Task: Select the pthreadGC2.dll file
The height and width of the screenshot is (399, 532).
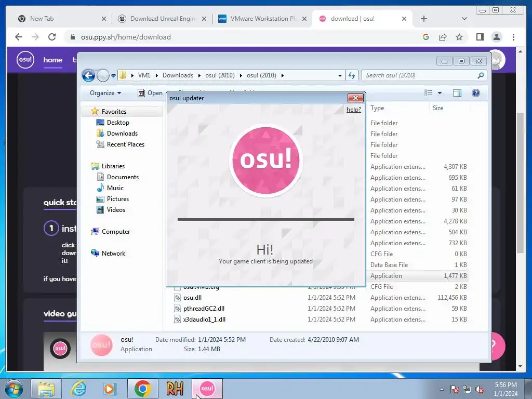Action: [x=204, y=309]
